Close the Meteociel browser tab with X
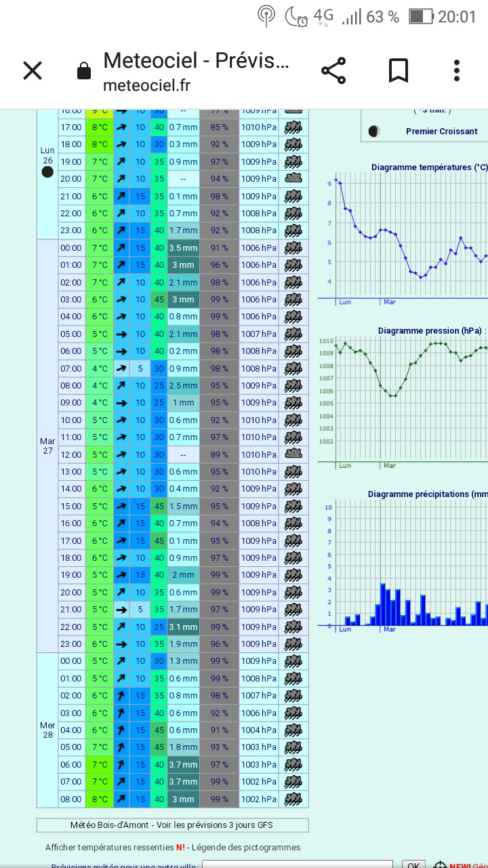This screenshot has height=868, width=488. 33,71
